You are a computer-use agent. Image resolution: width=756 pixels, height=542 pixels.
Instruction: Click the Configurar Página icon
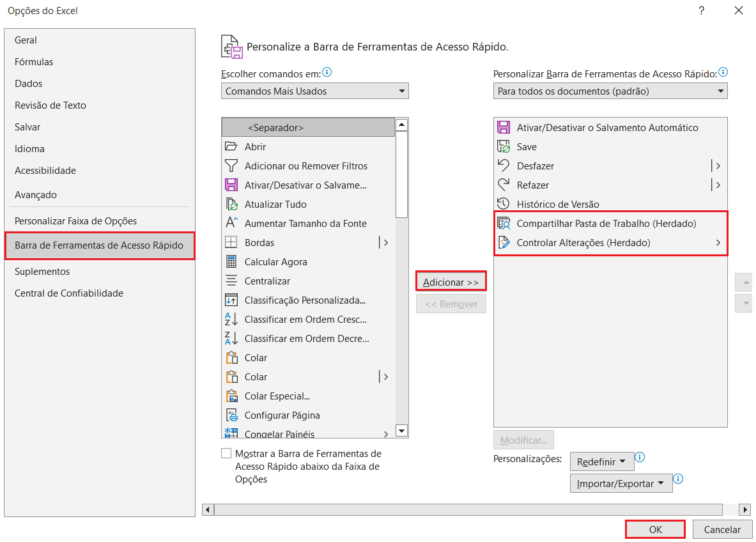tap(231, 415)
